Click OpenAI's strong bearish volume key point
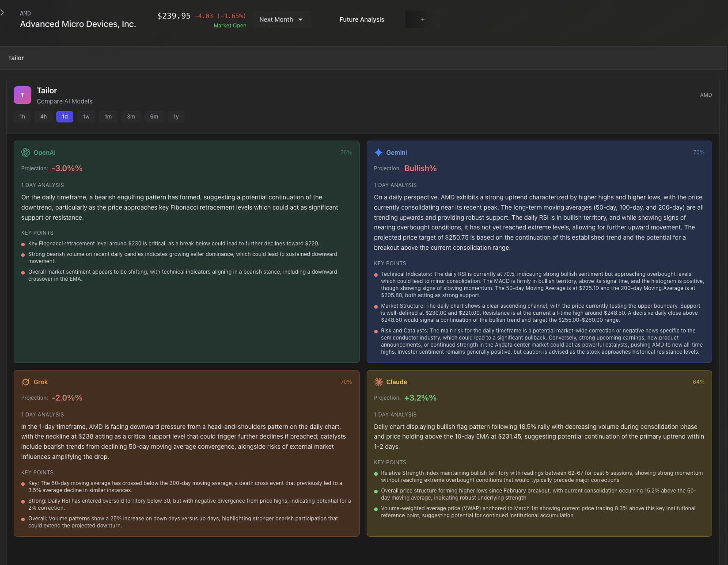The height and width of the screenshot is (565, 728). (183, 258)
